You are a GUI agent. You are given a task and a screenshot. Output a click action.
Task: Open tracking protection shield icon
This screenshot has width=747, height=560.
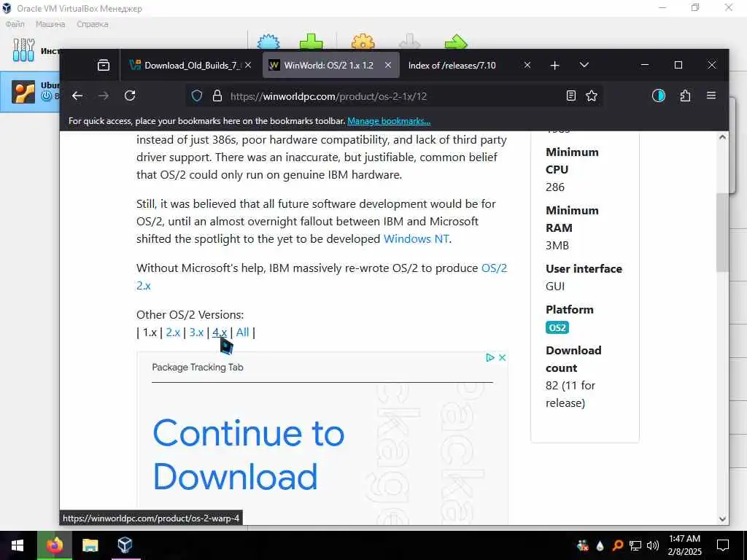pyautogui.click(x=197, y=96)
